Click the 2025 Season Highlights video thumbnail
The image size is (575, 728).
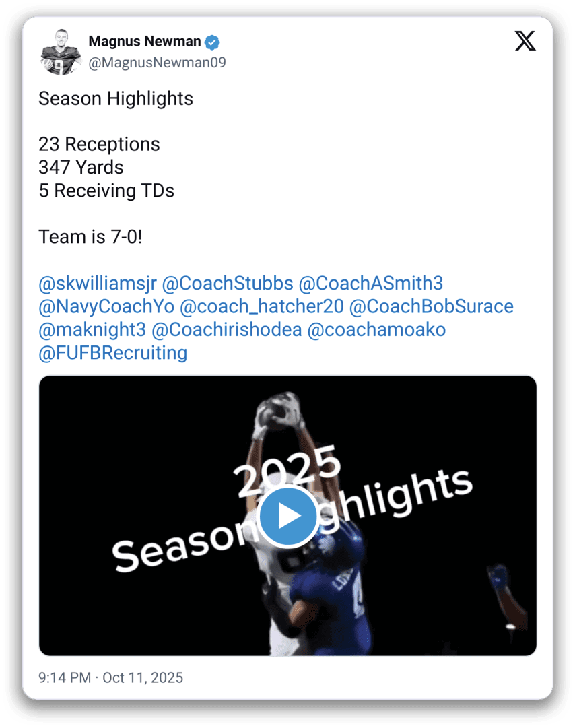287,516
